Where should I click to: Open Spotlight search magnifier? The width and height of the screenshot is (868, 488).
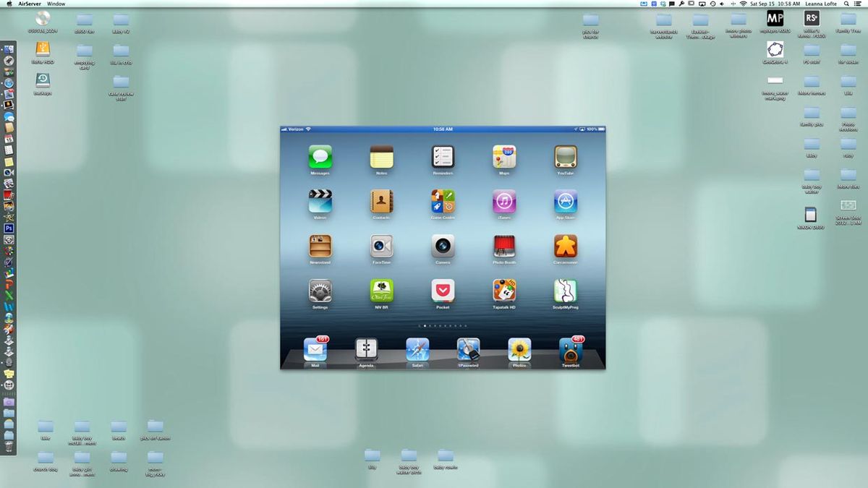coord(846,4)
